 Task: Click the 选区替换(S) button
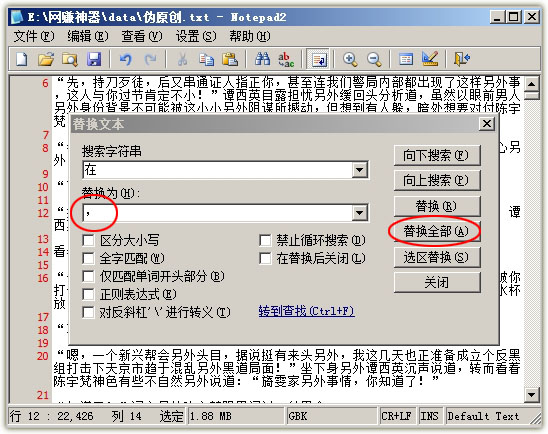[x=437, y=257]
